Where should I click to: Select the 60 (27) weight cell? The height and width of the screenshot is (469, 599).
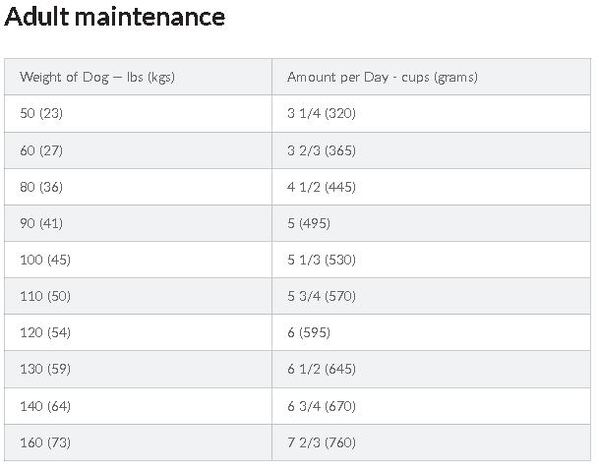[x=138, y=150]
